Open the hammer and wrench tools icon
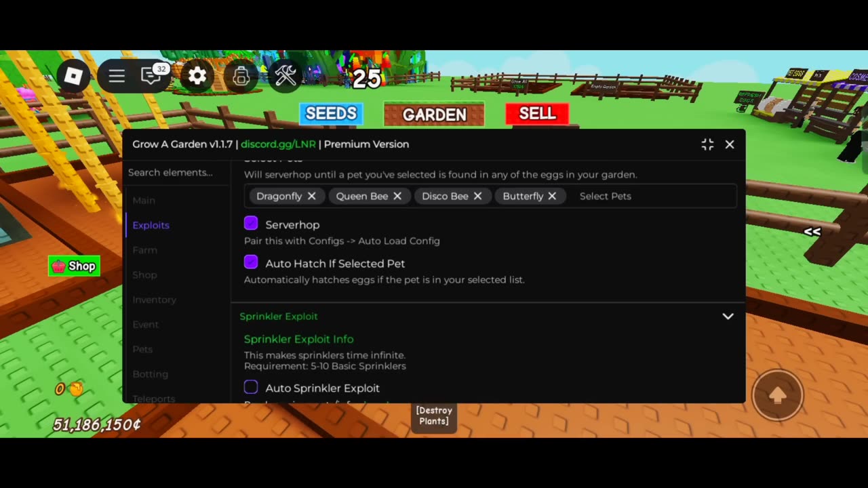This screenshot has height=488, width=868. coord(285,76)
